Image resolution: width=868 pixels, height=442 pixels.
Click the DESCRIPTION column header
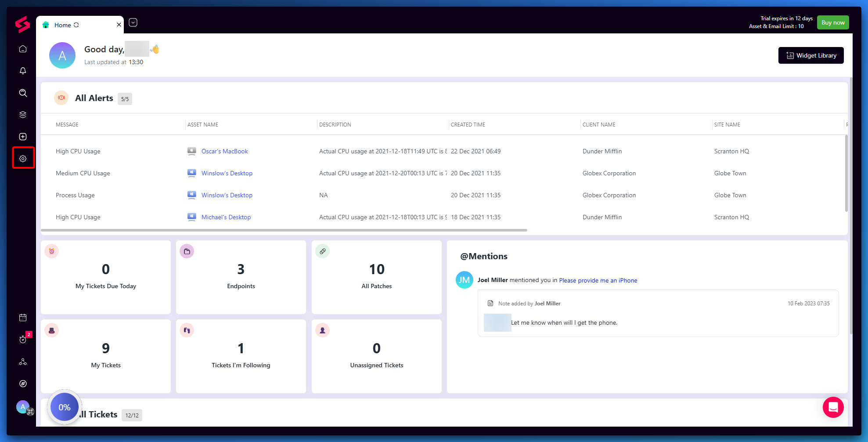(x=335, y=125)
